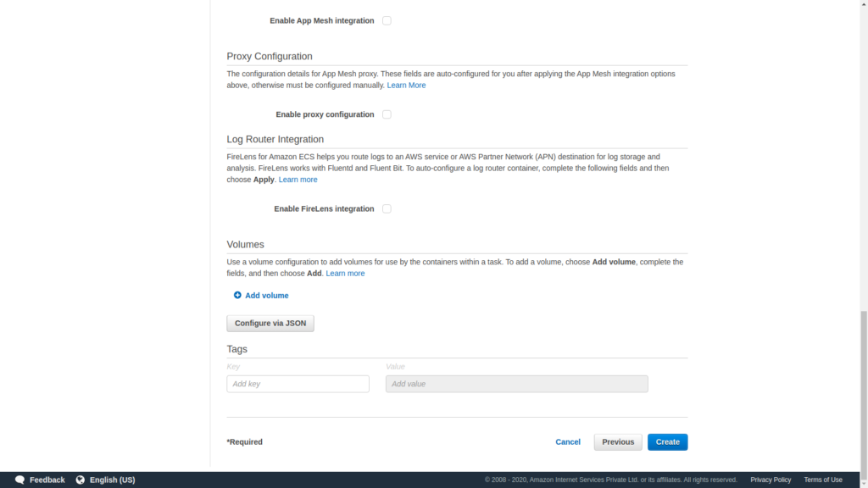This screenshot has width=868, height=488.
Task: Focus the Add key tag field
Action: click(x=298, y=384)
